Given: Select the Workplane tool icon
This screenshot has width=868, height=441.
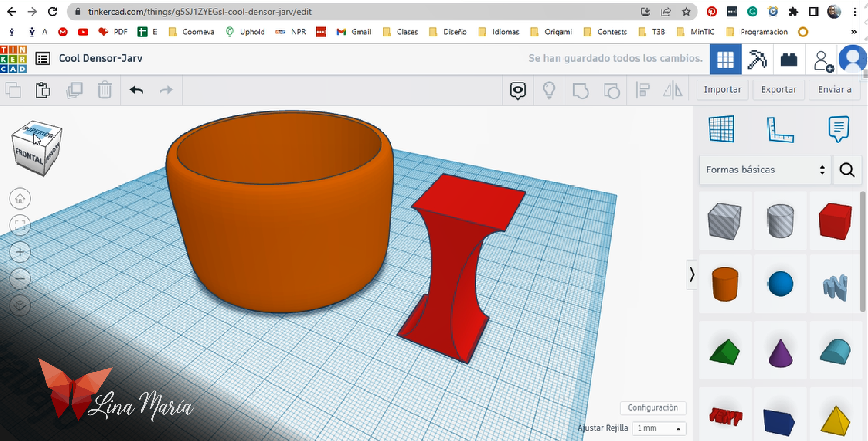Looking at the screenshot, I should [x=721, y=129].
